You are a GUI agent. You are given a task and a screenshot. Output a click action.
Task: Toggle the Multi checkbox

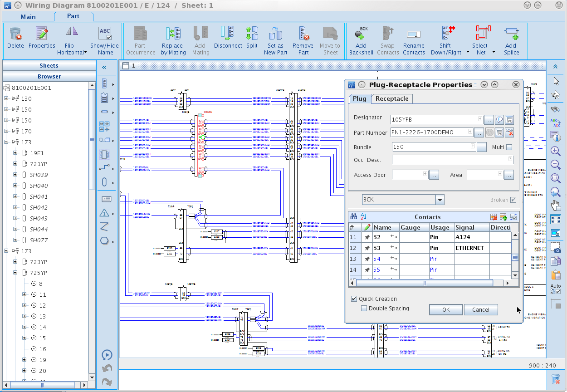pyautogui.click(x=509, y=147)
